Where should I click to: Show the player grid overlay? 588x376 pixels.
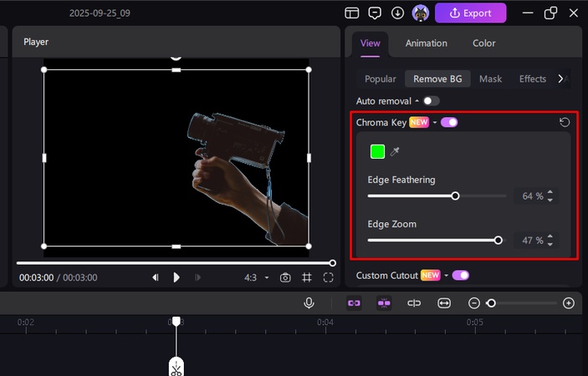[x=307, y=277]
